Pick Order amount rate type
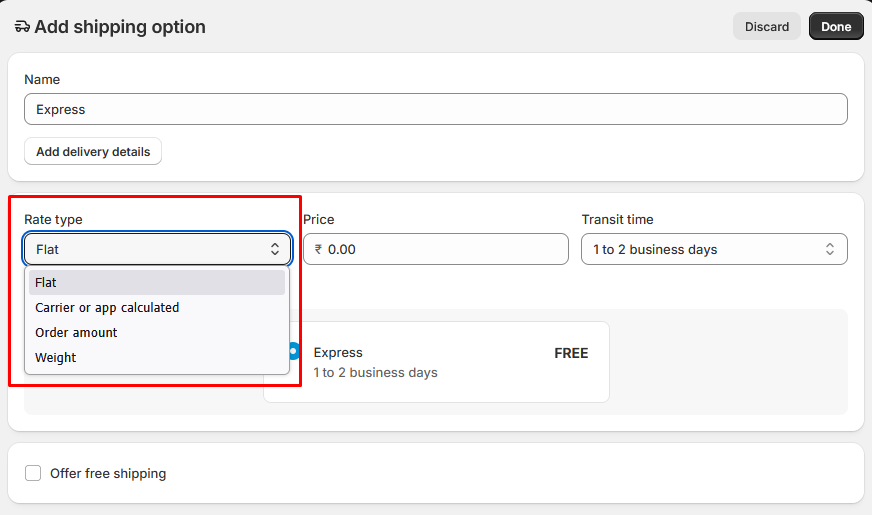Screen dimensions: 872x515 click(x=76, y=333)
